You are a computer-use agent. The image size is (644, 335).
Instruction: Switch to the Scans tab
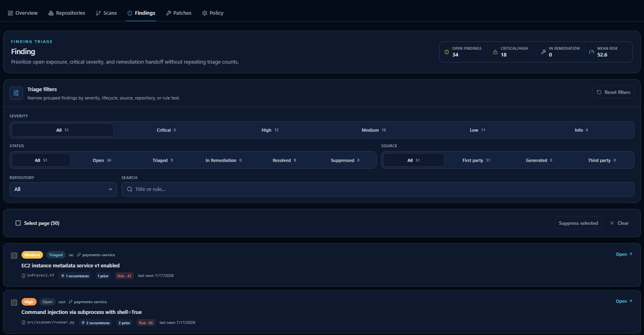(106, 13)
